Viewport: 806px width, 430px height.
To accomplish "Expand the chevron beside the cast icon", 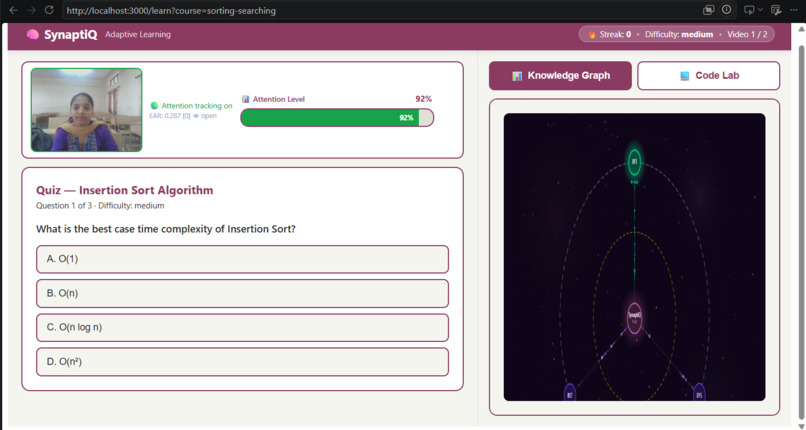I will [760, 10].
